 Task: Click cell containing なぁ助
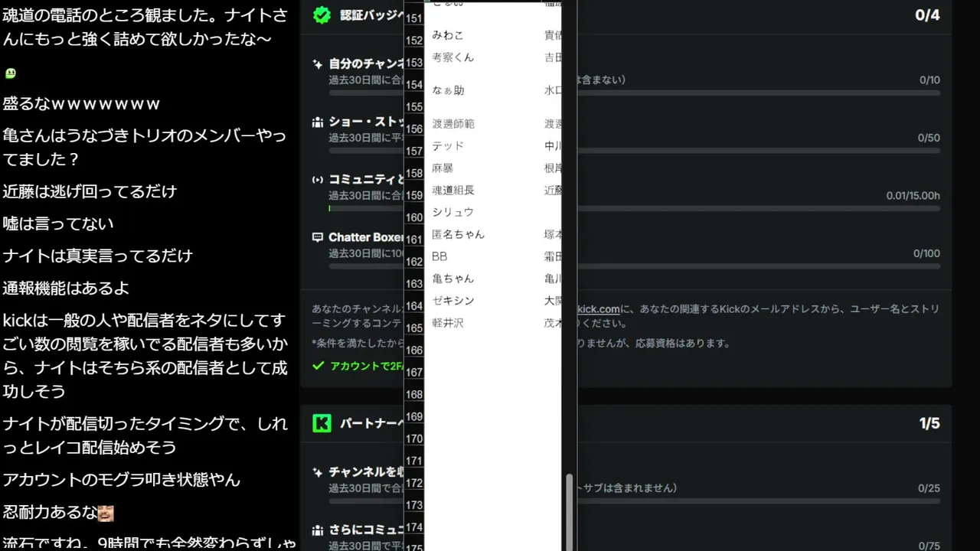449,90
